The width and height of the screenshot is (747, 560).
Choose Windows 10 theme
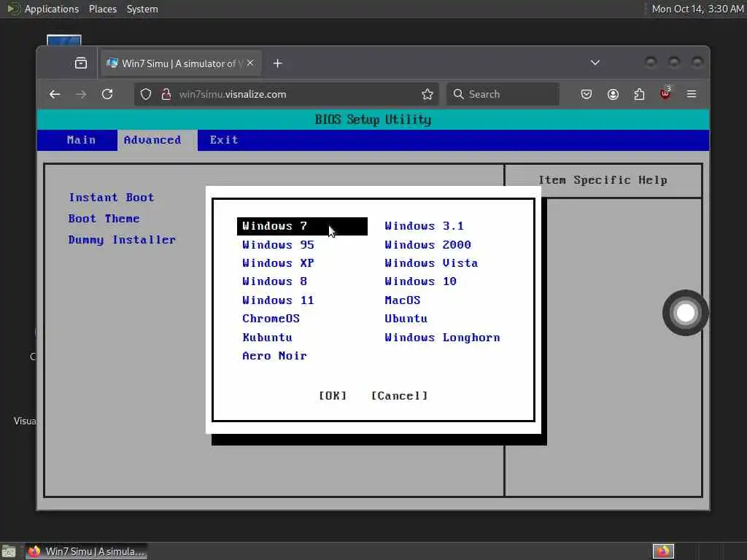click(421, 281)
